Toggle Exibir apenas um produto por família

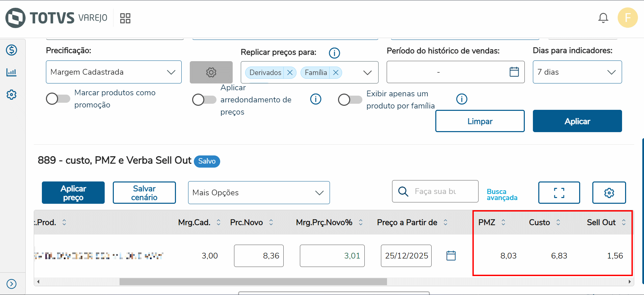(x=350, y=100)
